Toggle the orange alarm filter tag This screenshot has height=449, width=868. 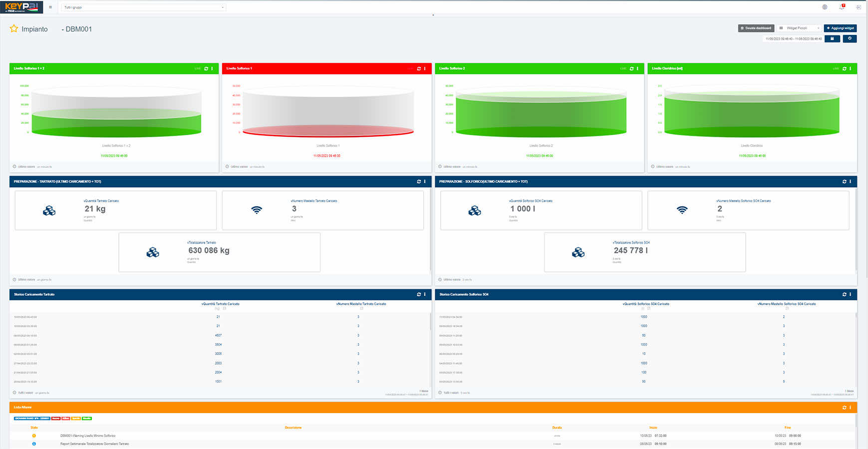pos(76,419)
